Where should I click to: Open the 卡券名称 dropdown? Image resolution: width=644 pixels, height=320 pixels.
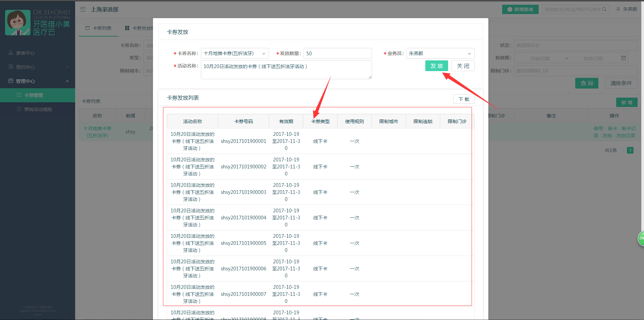tap(235, 53)
